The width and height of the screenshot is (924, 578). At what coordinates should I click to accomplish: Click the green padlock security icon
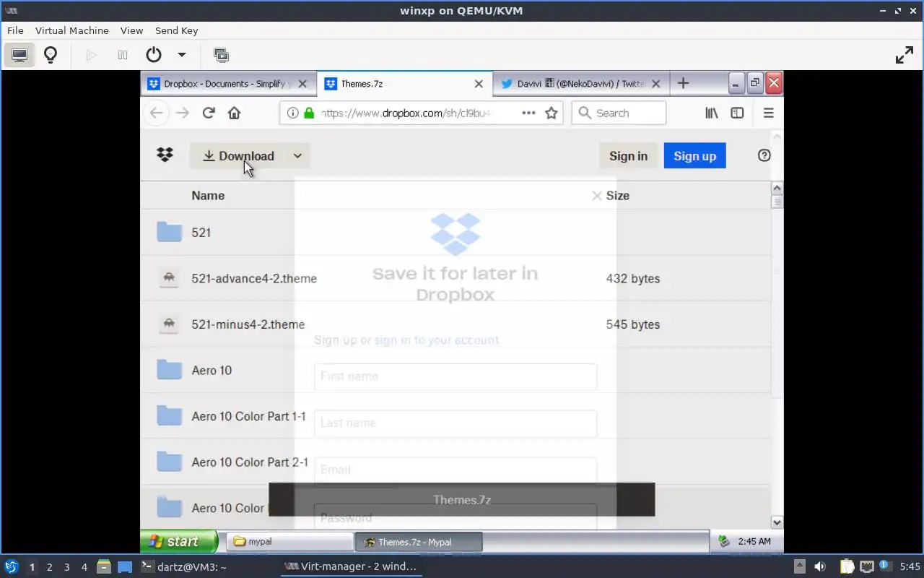click(x=309, y=113)
